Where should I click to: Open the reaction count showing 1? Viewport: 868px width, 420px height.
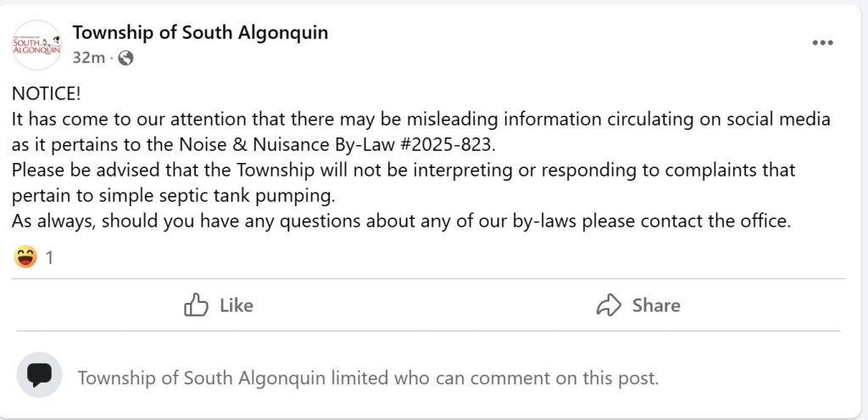click(49, 258)
